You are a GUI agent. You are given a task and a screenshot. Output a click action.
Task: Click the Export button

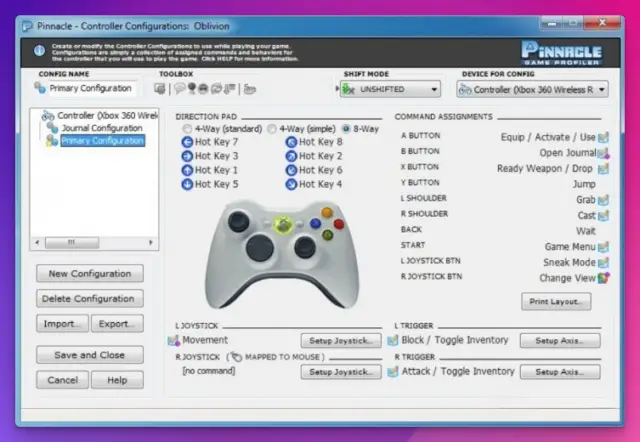tap(117, 324)
